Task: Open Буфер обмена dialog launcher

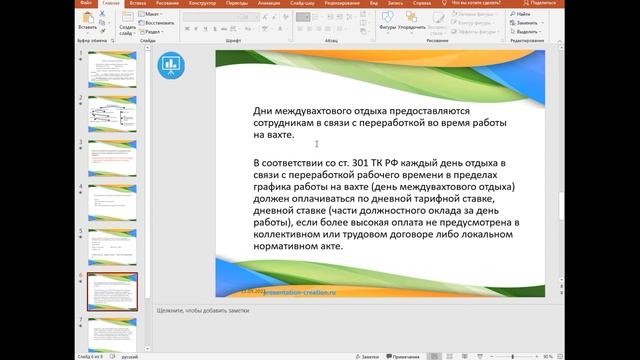Action: (113, 41)
